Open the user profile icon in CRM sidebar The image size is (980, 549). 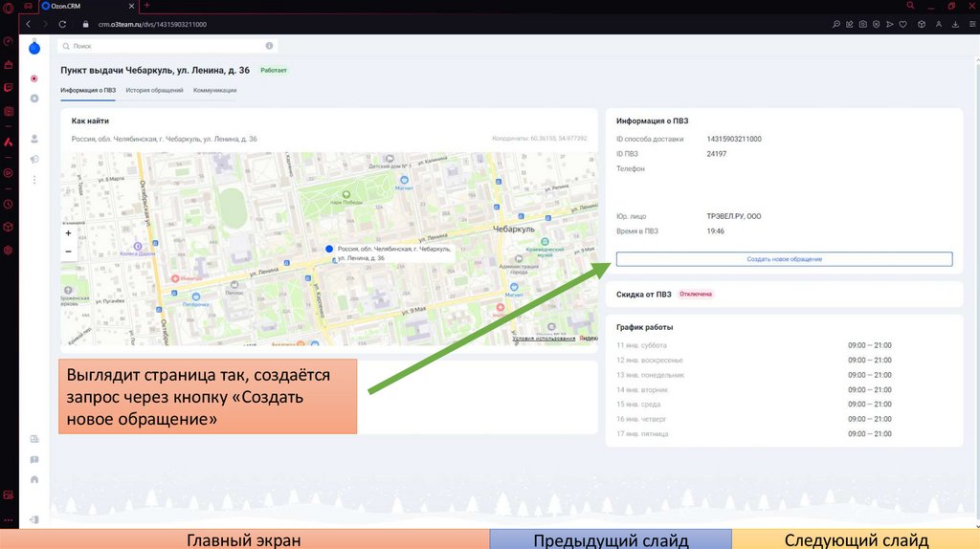coord(34,139)
